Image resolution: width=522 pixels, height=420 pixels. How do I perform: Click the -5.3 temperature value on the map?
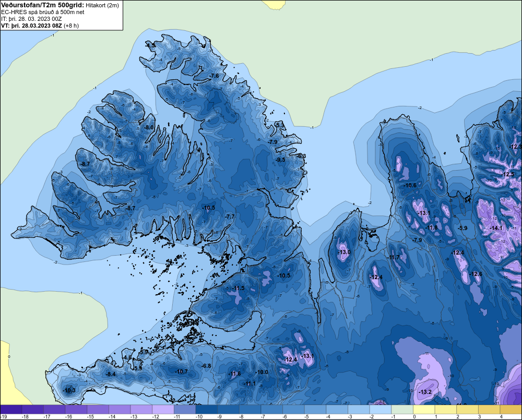coord(280,125)
